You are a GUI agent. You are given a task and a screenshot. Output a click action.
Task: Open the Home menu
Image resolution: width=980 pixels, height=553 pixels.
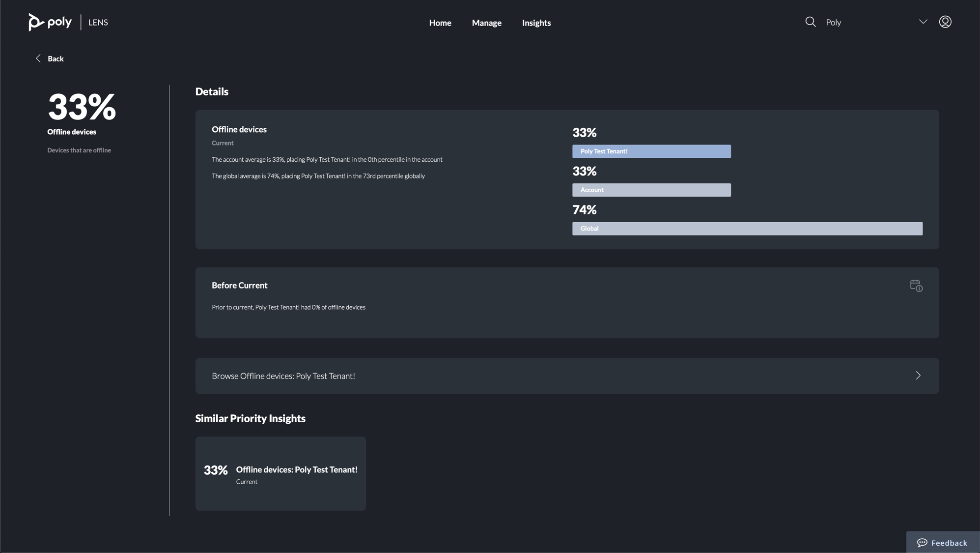(x=440, y=23)
